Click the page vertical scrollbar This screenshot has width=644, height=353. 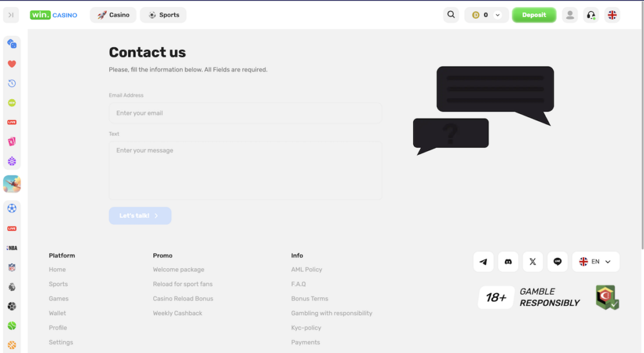tap(642, 125)
